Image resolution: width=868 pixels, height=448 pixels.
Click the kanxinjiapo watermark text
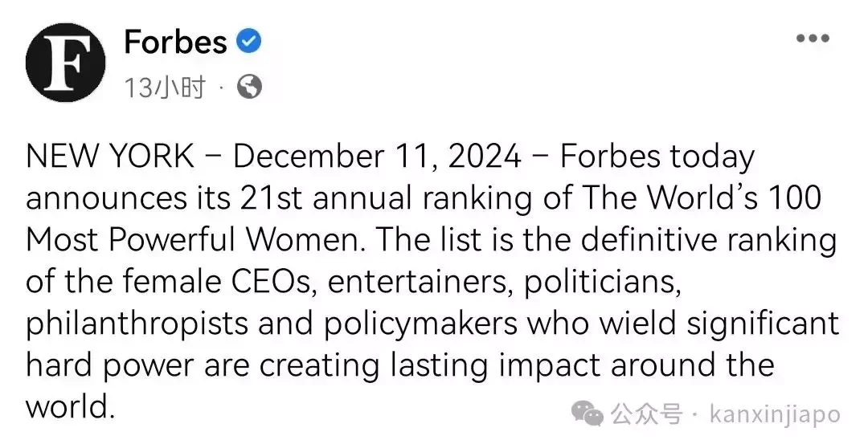coord(775,414)
